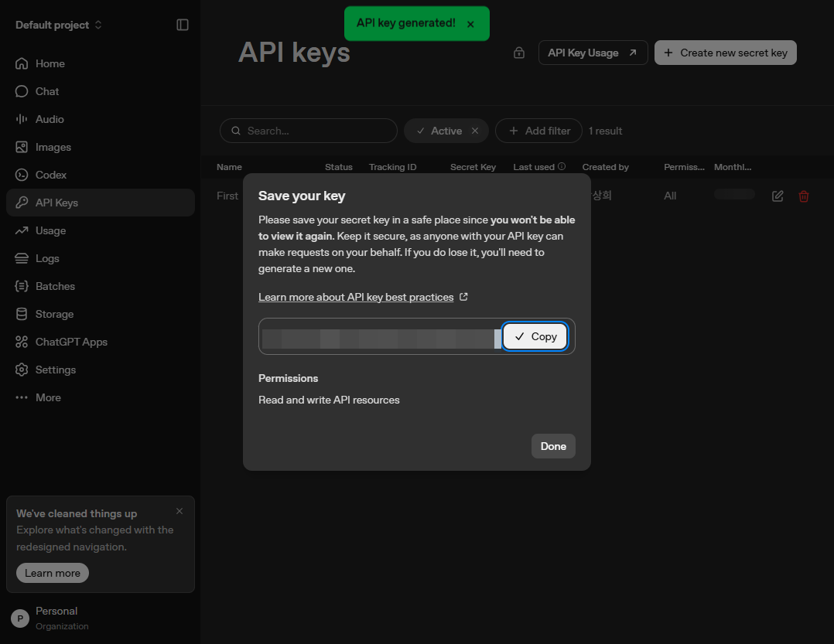Click the Settings gear icon
The width and height of the screenshot is (834, 644).
(22, 370)
